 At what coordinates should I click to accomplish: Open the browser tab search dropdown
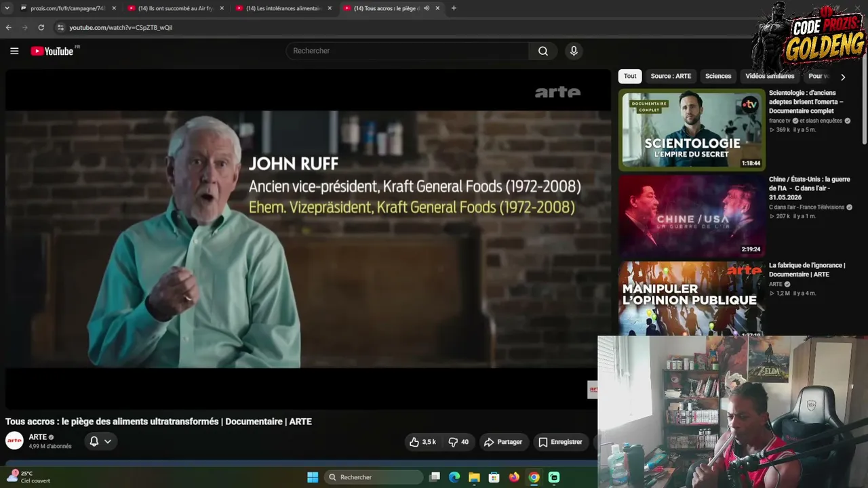(x=7, y=8)
